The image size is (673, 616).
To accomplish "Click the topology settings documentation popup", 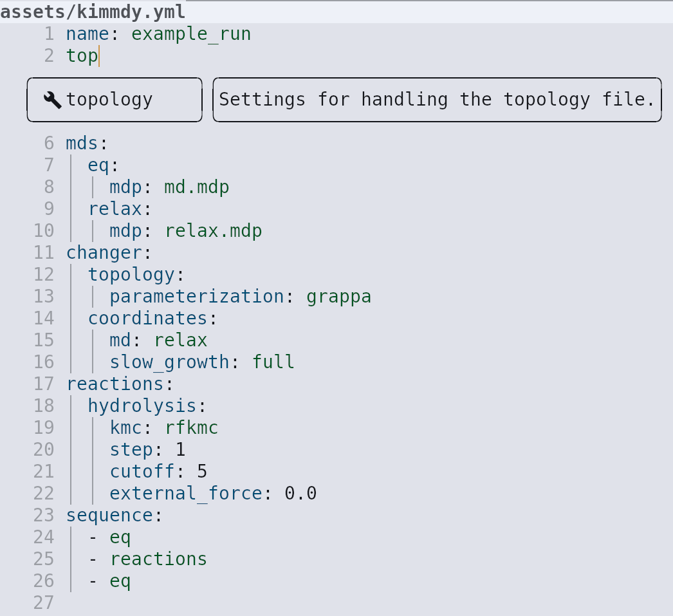I will point(437,100).
